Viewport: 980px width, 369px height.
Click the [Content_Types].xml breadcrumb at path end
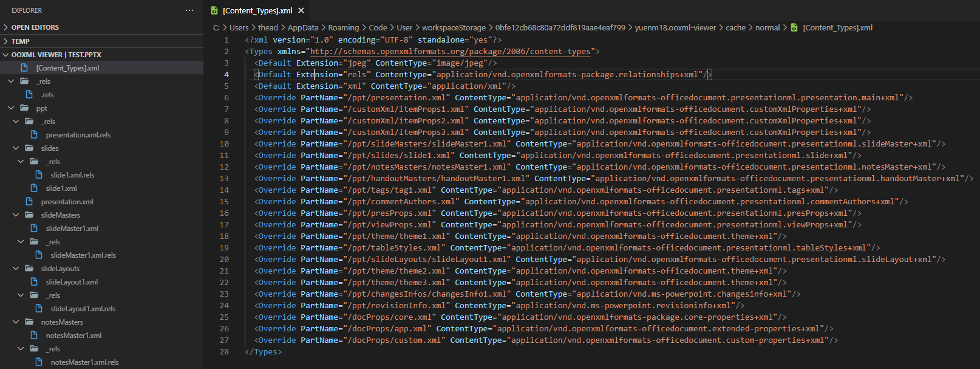click(837, 28)
